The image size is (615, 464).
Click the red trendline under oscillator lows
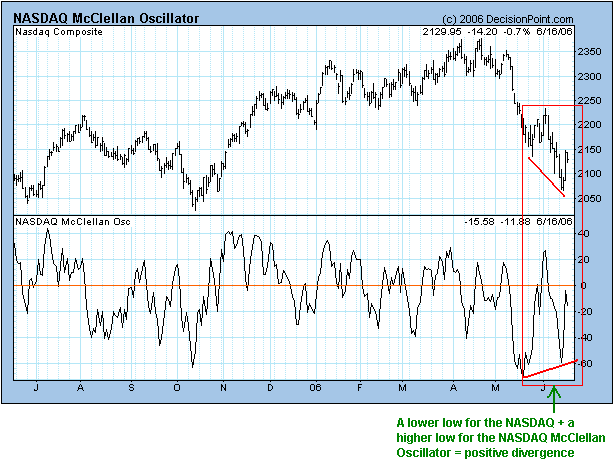550,368
